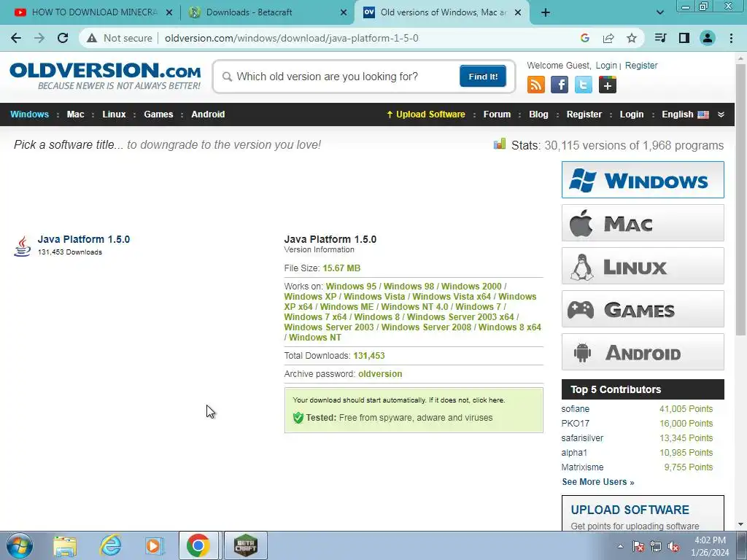
Task: Open the Chrome three-dot menu
Action: click(x=731, y=38)
